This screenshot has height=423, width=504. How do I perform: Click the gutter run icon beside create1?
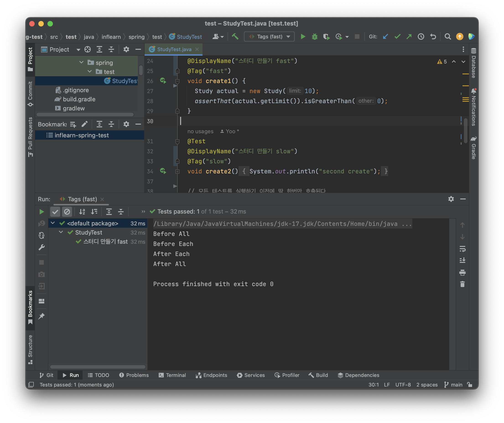163,81
